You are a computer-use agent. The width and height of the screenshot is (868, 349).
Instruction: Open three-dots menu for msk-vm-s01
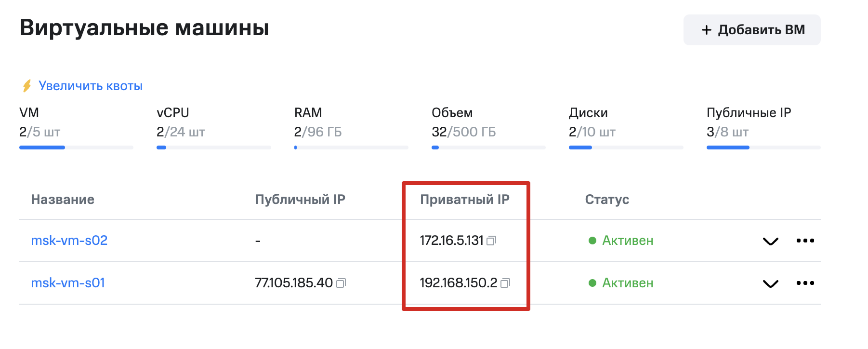coord(805,283)
